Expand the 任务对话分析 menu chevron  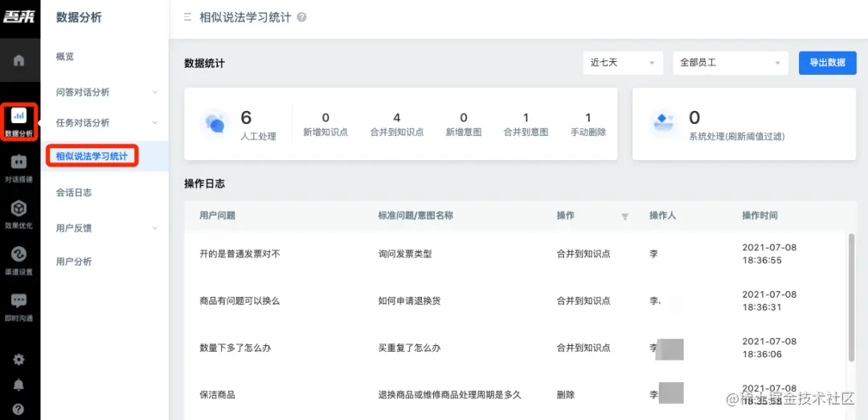tap(154, 122)
